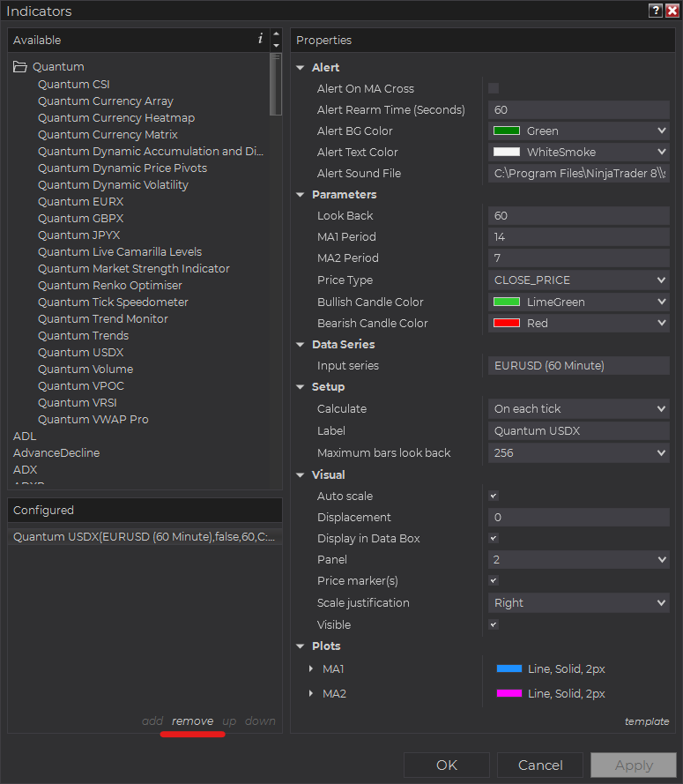The image size is (683, 784).
Task: Click the MA1 blue line color swatch
Action: point(509,669)
